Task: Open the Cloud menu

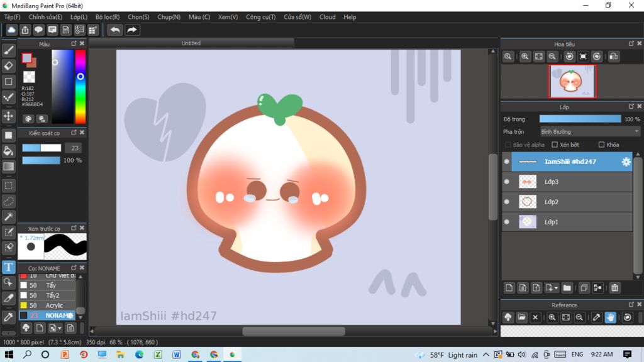Action: [327, 17]
